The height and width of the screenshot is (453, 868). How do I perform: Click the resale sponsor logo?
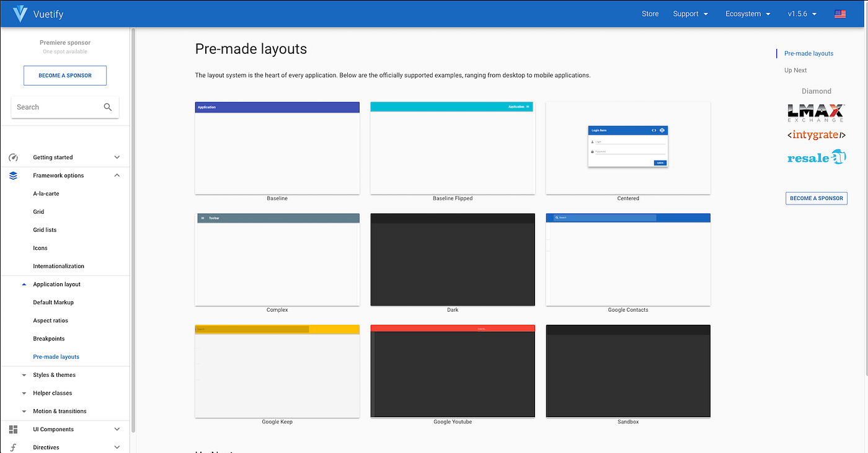click(x=816, y=157)
